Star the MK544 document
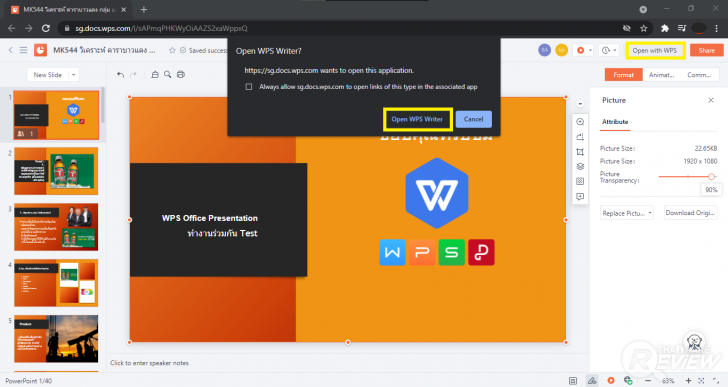Viewport: 728px width, 387px height. 172,50
